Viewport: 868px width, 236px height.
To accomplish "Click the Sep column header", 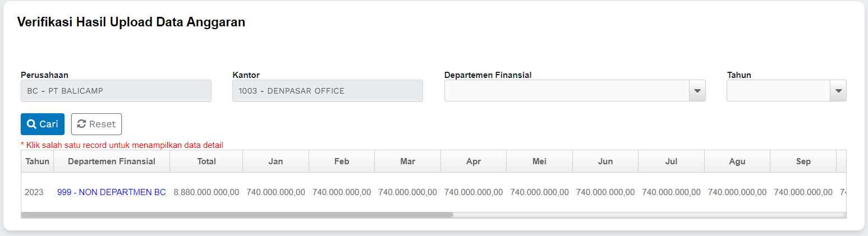I will point(803,161).
